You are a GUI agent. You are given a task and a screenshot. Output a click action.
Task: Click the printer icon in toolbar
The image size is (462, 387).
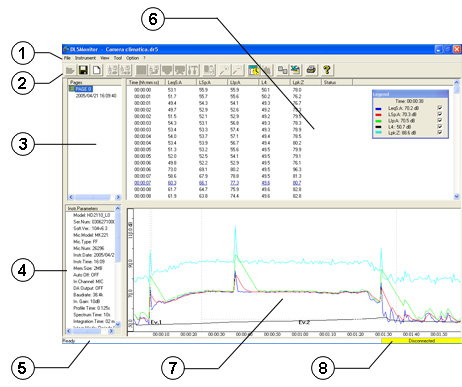(311, 70)
